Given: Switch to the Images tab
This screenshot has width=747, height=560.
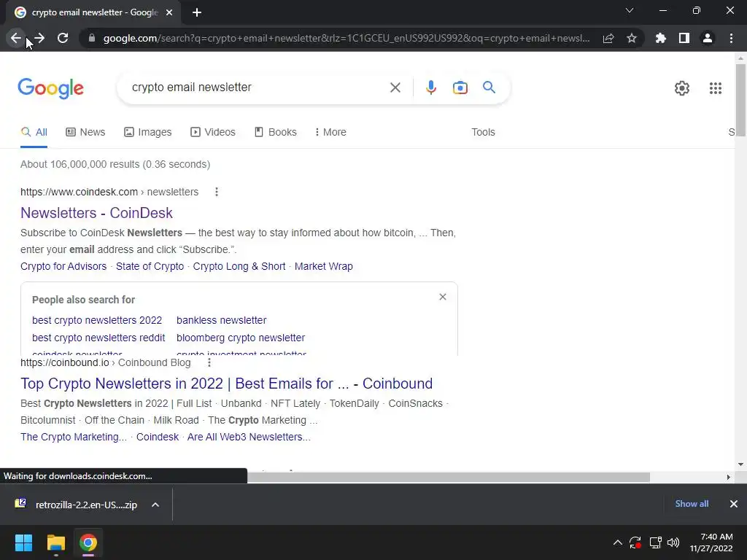Looking at the screenshot, I should coord(147,133).
